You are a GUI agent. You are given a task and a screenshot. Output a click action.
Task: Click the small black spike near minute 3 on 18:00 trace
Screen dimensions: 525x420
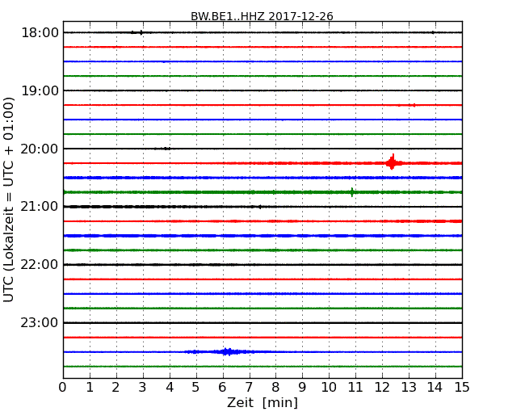(141, 32)
